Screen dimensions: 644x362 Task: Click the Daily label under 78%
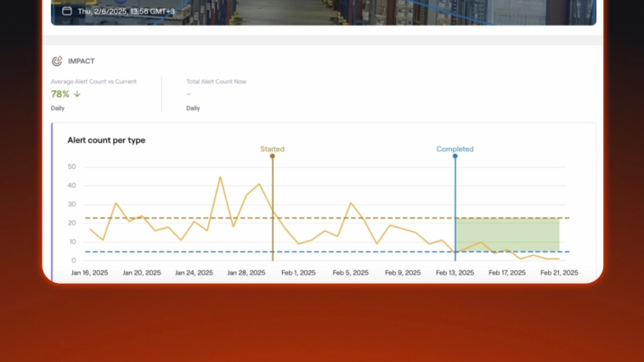58,108
